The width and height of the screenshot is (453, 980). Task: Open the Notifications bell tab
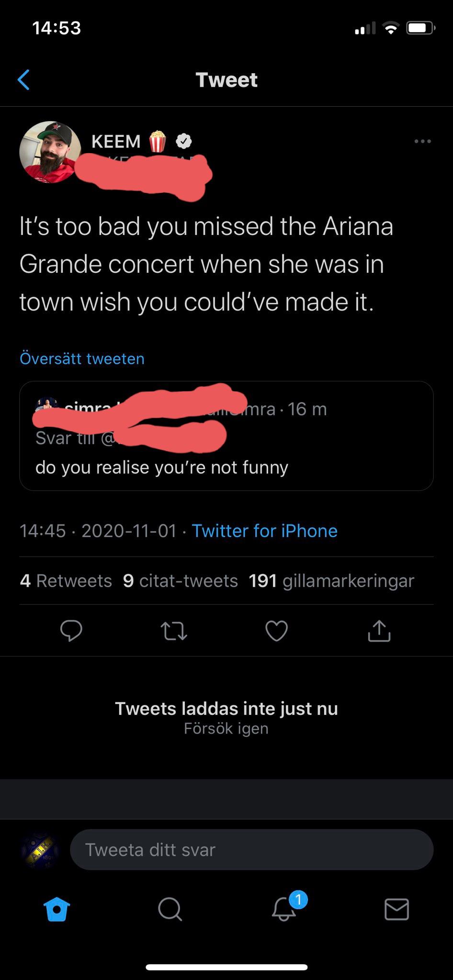pos(284,909)
